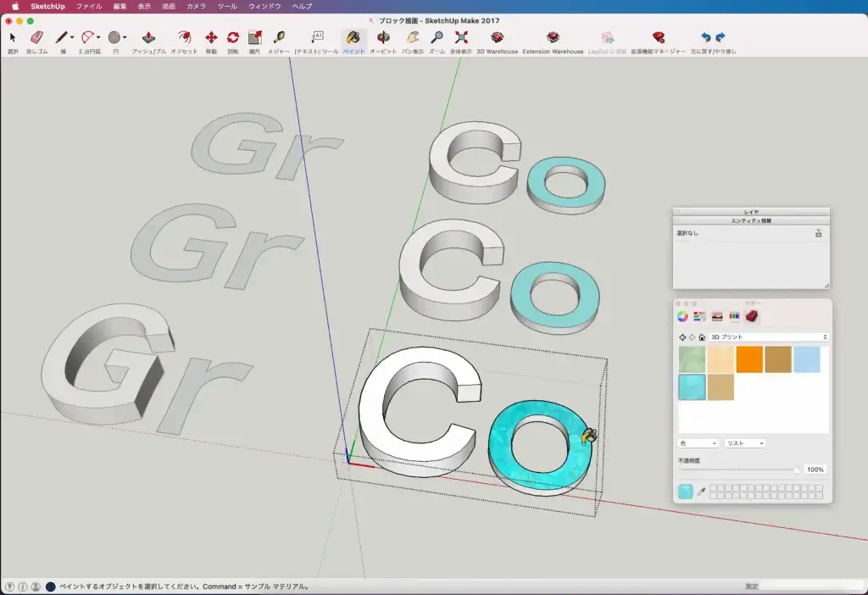Viewport: 868px width, 595px height.
Task: Open the 2点円弧 tool dropdown arrow
Action: click(98, 37)
